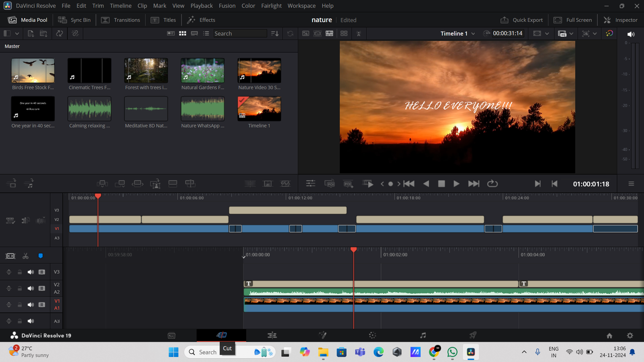Screen dimensions: 644x362
Task: Open the Timeline menu
Action: tap(121, 6)
